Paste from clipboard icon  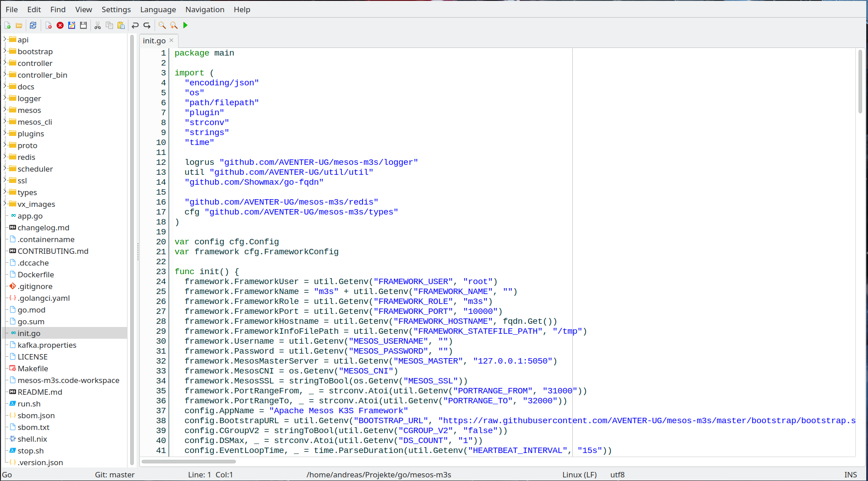121,26
